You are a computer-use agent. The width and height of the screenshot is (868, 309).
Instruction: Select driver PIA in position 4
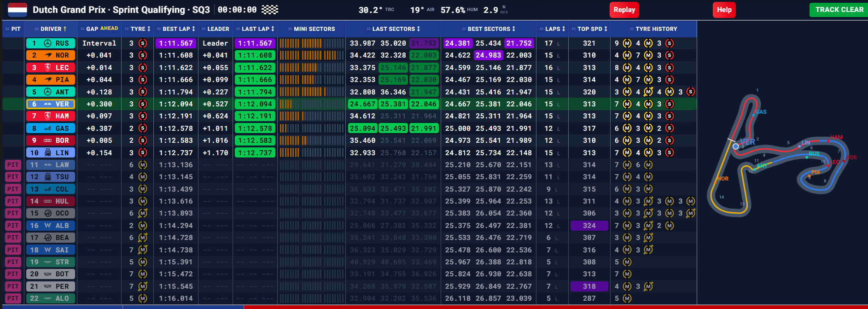(x=50, y=80)
